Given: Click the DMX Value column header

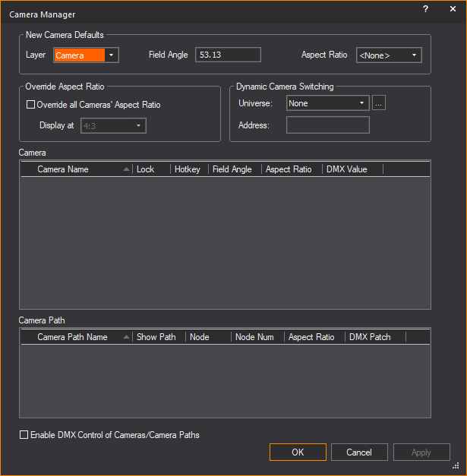Looking at the screenshot, I should [x=347, y=169].
